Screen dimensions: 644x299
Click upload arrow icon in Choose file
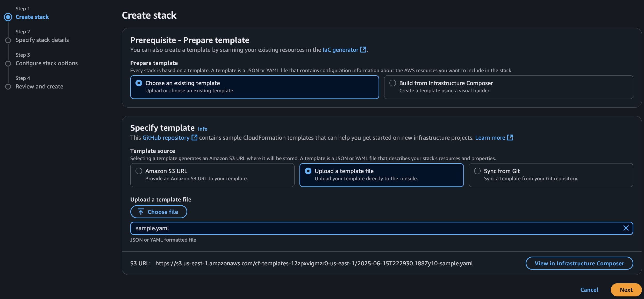(x=141, y=212)
